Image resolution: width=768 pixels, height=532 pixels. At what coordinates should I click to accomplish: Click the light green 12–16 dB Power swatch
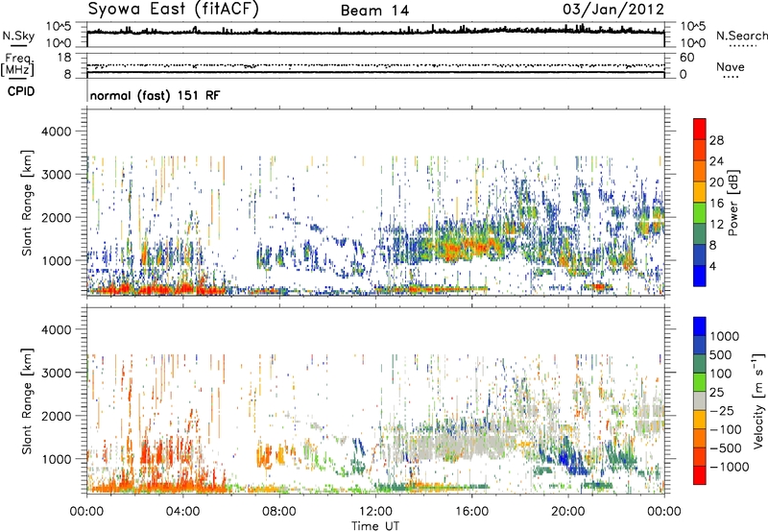coord(700,213)
